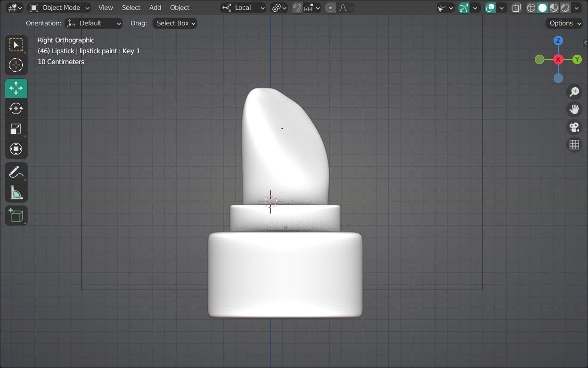Toggle snapping magnet icon
Image resolution: width=588 pixels, height=368 pixels.
pyautogui.click(x=297, y=8)
